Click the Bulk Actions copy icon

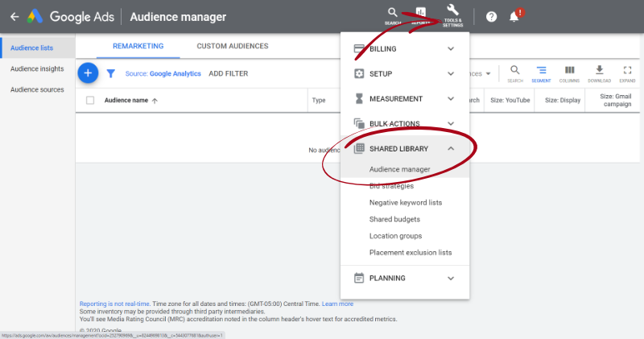point(359,123)
